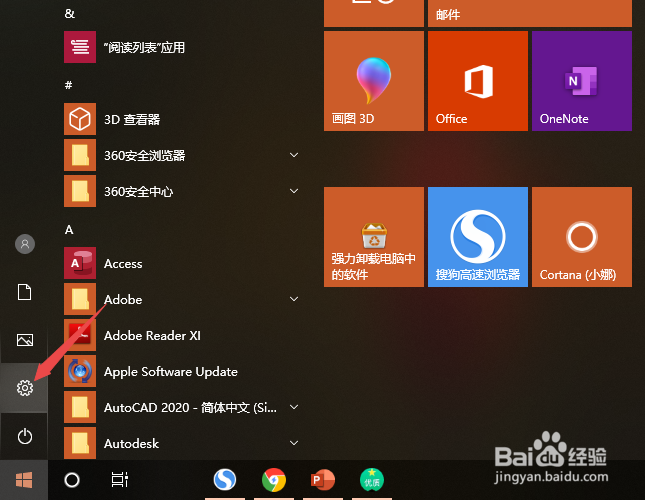
Task: Expand the 360安全浏览器 folder chevron
Action: click(x=294, y=155)
